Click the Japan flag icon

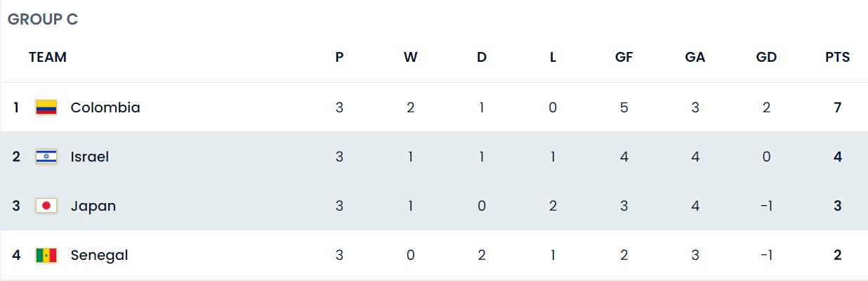[x=46, y=206]
